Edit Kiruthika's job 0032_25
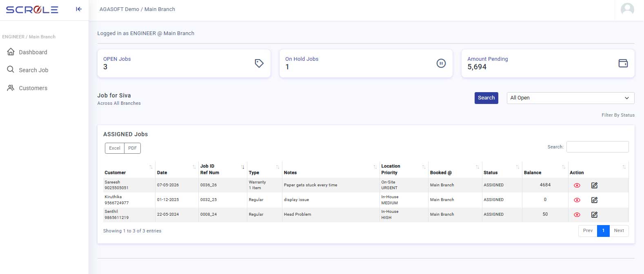 594,200
